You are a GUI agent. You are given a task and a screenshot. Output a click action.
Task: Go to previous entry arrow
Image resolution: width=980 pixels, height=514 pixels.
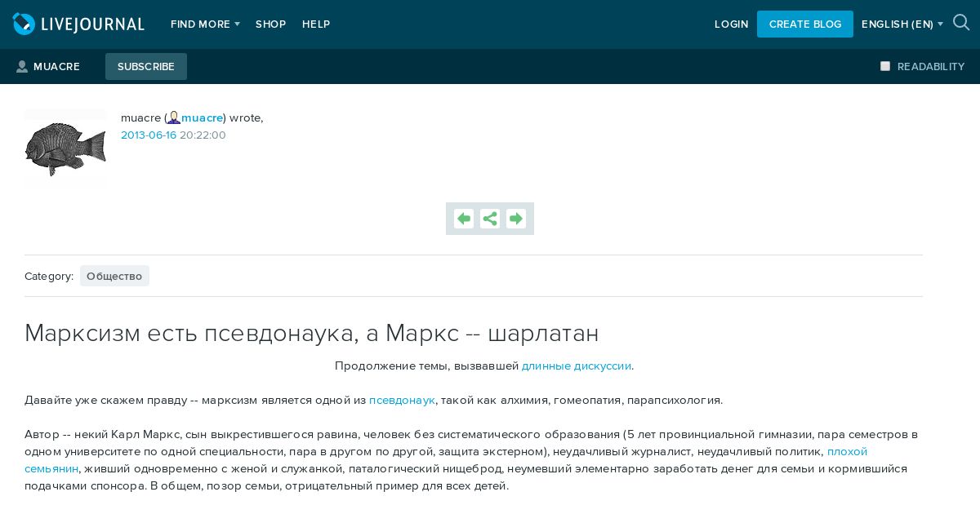click(x=464, y=219)
